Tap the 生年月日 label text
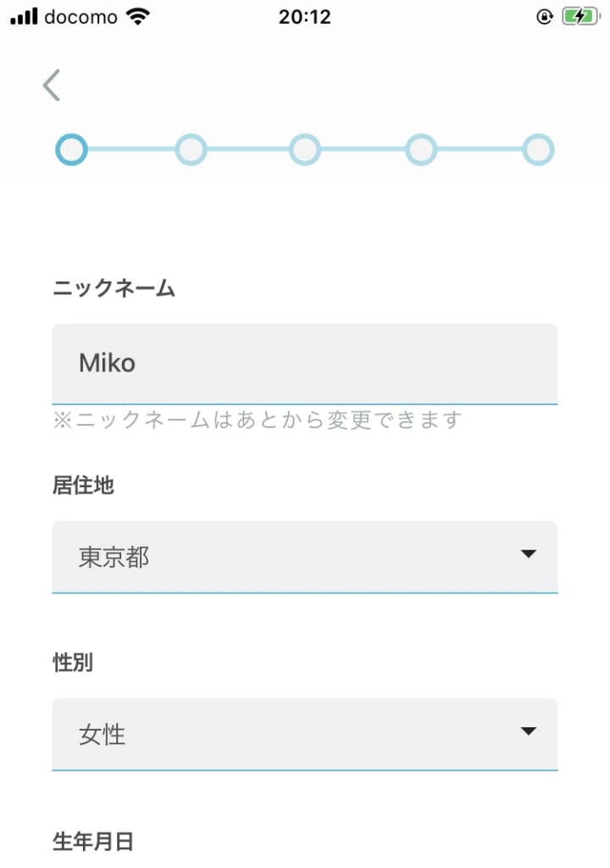This screenshot has height=868, width=610. coord(93,841)
